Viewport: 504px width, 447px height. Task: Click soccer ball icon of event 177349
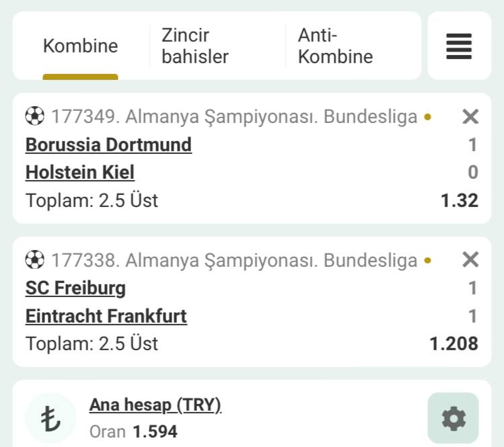point(35,116)
